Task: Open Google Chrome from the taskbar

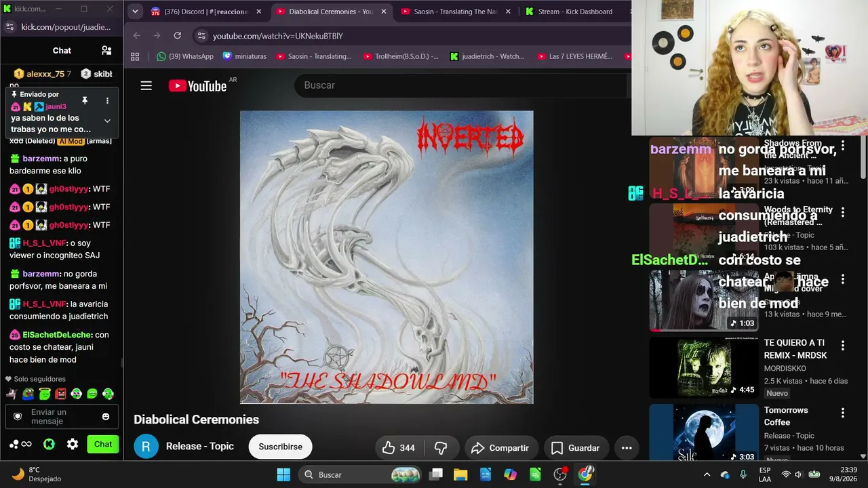Action: 585,474
